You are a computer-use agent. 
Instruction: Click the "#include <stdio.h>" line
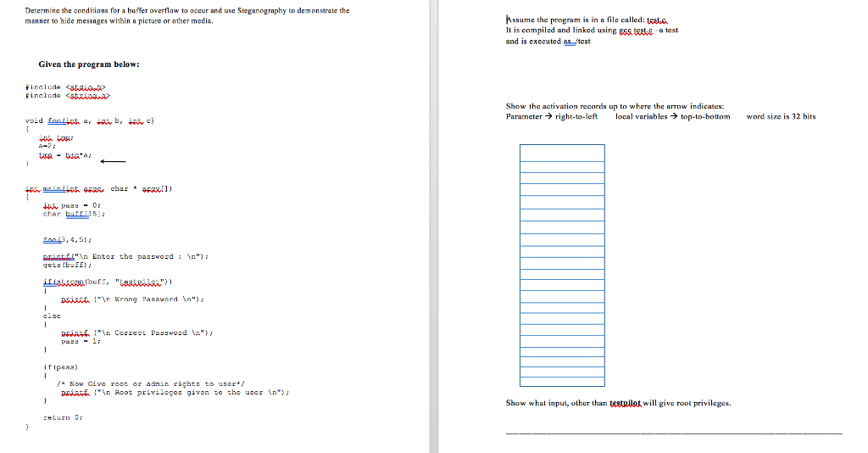(65, 87)
